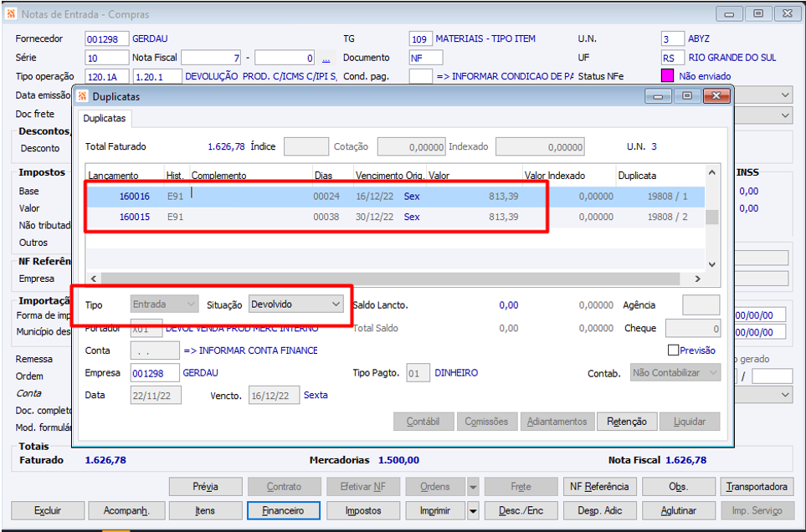This screenshot has width=806, height=532.
Task: Click the grid's scroll-down arrow
Action: pos(712,264)
